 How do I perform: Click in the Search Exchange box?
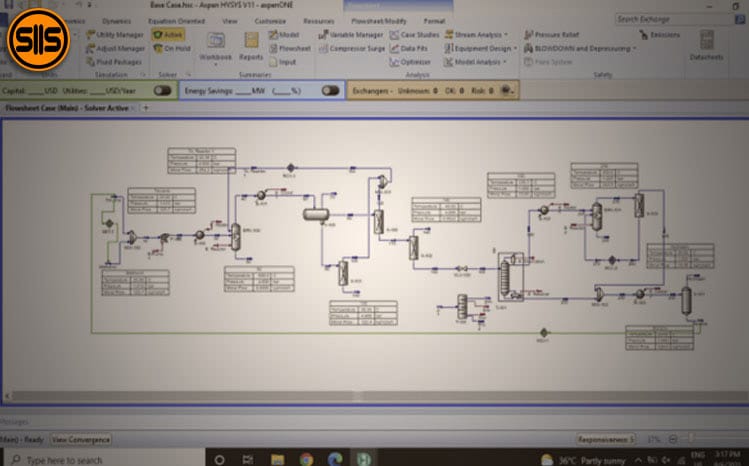pos(674,19)
